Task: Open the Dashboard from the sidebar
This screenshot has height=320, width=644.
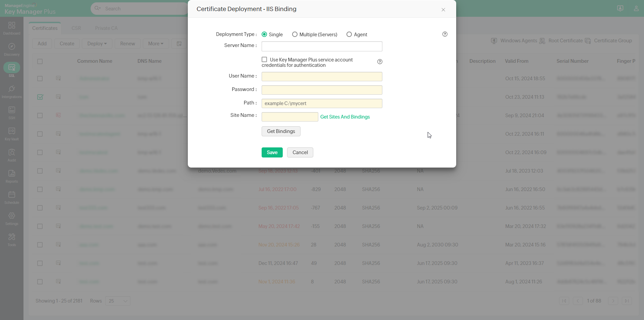Action: [x=12, y=28]
